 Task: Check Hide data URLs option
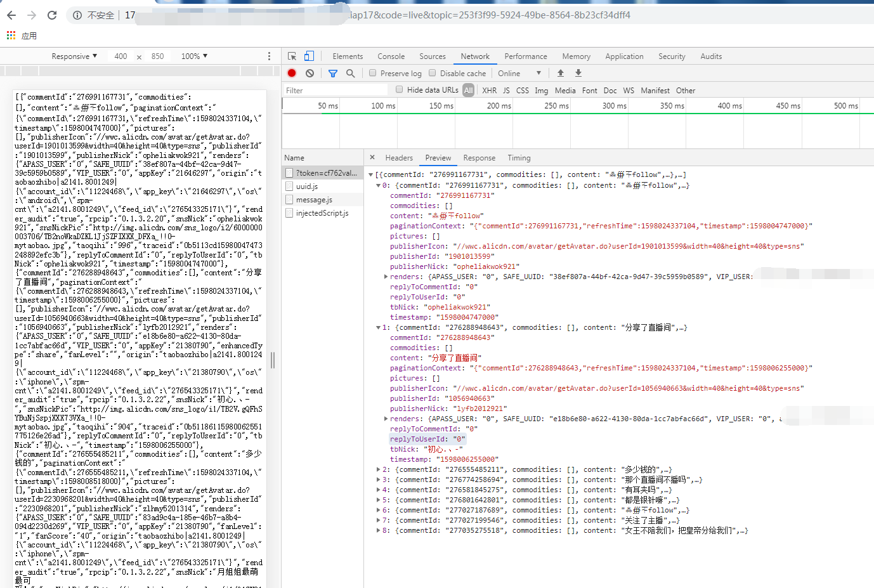click(x=400, y=89)
